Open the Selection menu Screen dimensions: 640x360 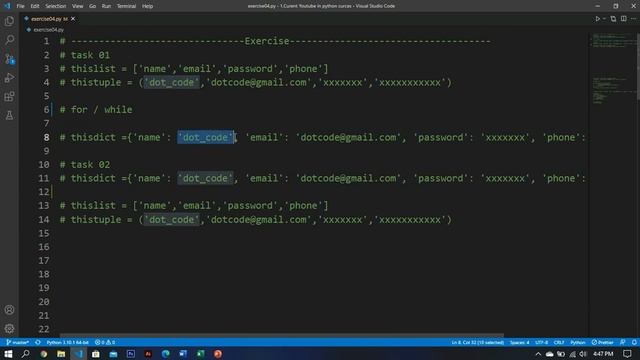pos(56,6)
